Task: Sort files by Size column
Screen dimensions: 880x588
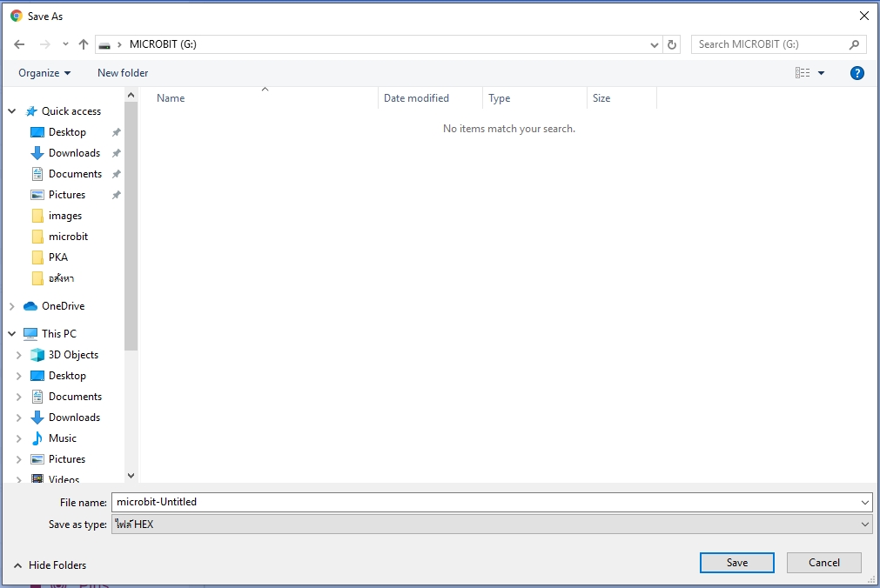Action: [x=601, y=98]
